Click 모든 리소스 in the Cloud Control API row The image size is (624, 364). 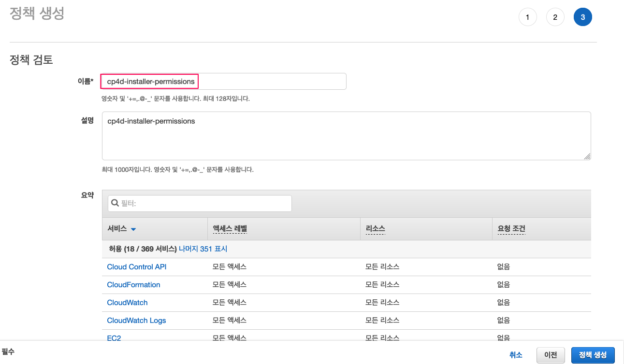(x=382, y=267)
